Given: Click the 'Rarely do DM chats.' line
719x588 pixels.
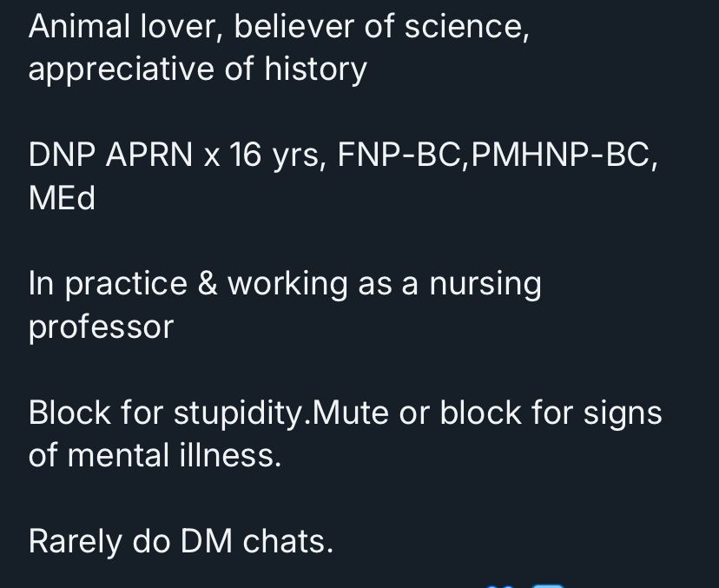Looking at the screenshot, I should pyautogui.click(x=181, y=542).
